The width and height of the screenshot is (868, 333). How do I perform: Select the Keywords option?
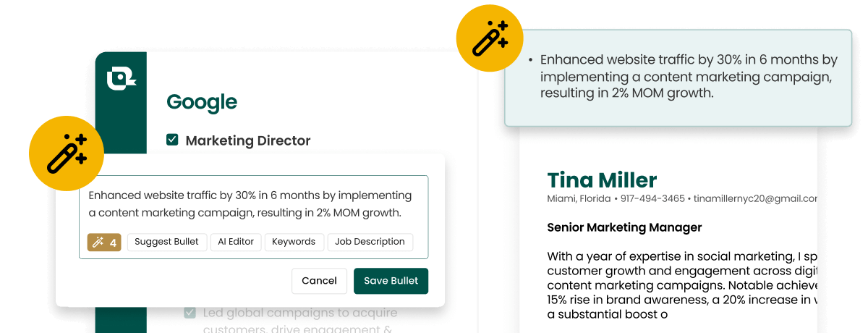click(294, 242)
